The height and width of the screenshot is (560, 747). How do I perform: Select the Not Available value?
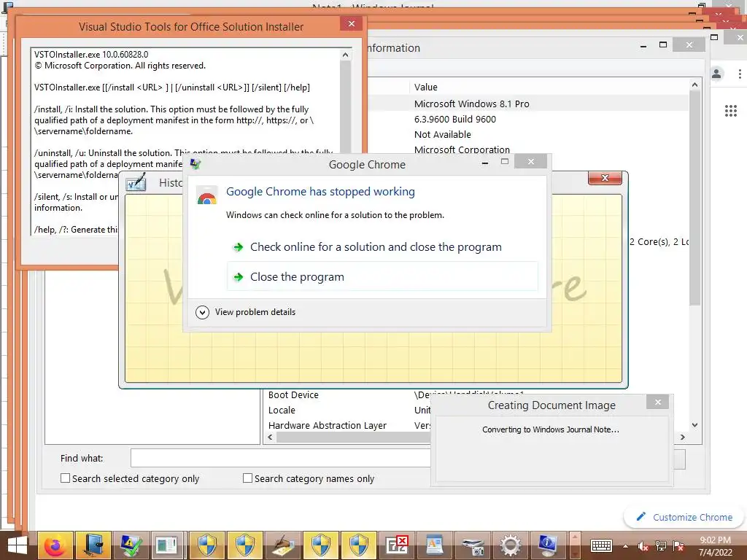pyautogui.click(x=443, y=134)
